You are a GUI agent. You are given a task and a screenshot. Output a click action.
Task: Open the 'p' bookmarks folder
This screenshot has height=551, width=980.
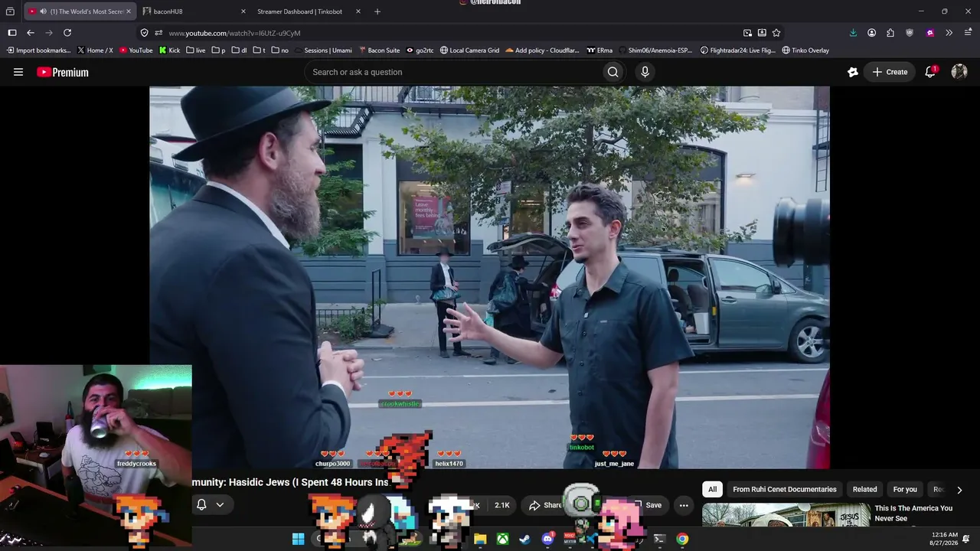[x=218, y=51]
